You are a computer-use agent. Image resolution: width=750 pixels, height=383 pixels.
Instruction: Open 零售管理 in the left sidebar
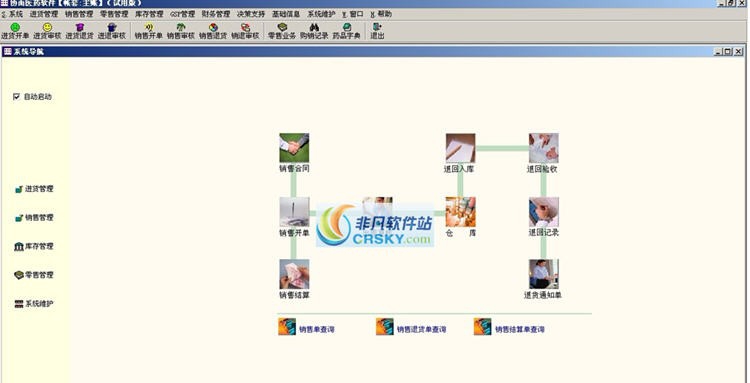pyautogui.click(x=34, y=275)
